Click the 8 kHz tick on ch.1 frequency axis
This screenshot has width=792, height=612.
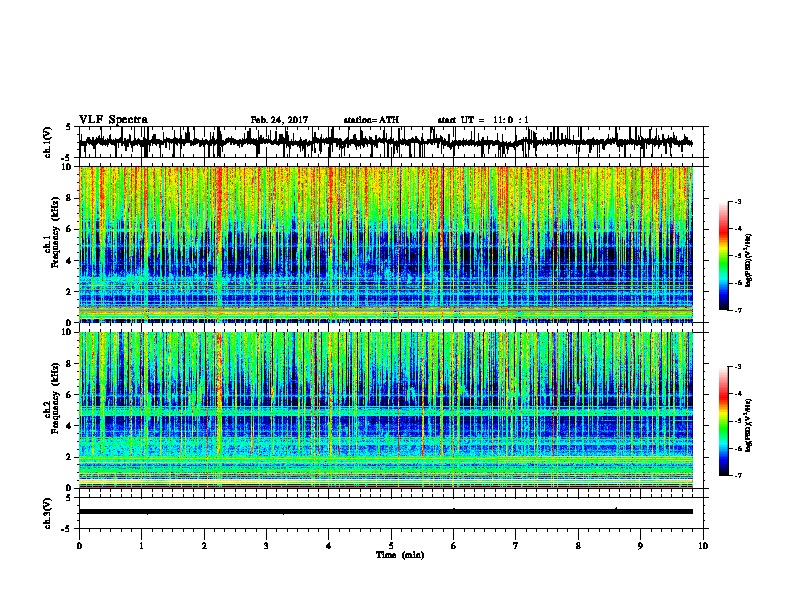click(69, 198)
